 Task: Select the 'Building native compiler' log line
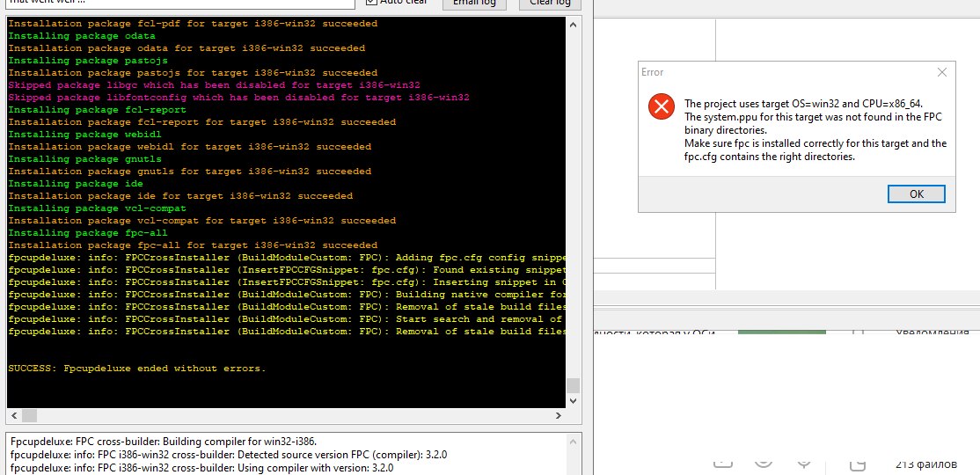(x=287, y=295)
